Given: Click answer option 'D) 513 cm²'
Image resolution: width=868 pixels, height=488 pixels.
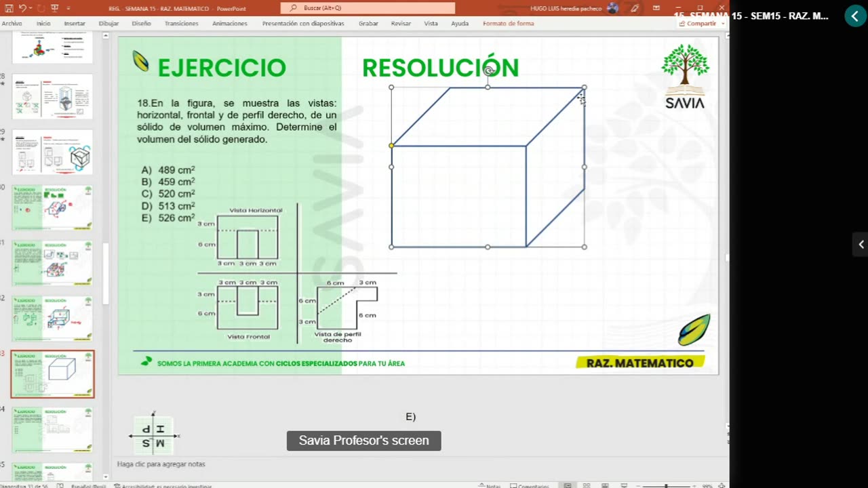Looking at the screenshot, I should (168, 206).
